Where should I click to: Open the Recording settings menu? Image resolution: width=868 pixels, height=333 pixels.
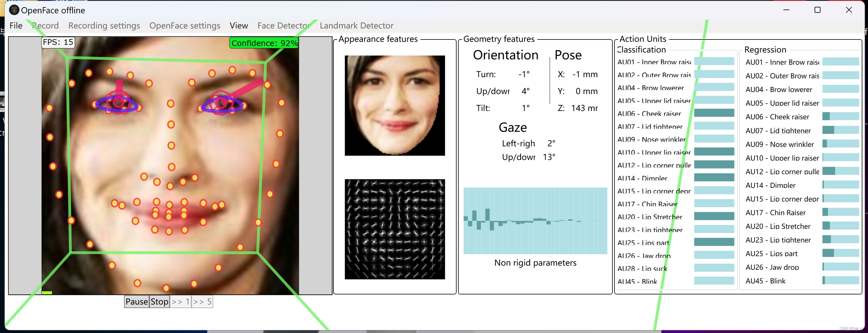104,26
